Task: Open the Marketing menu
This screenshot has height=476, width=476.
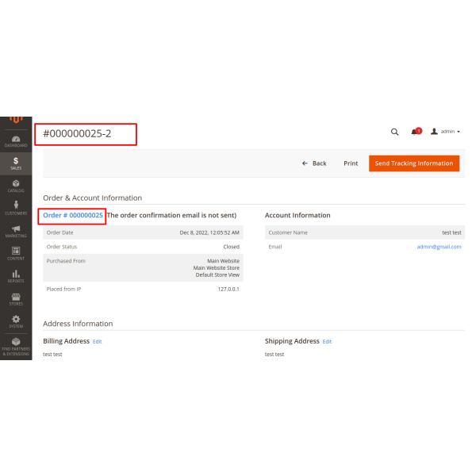Action: pyautogui.click(x=16, y=232)
